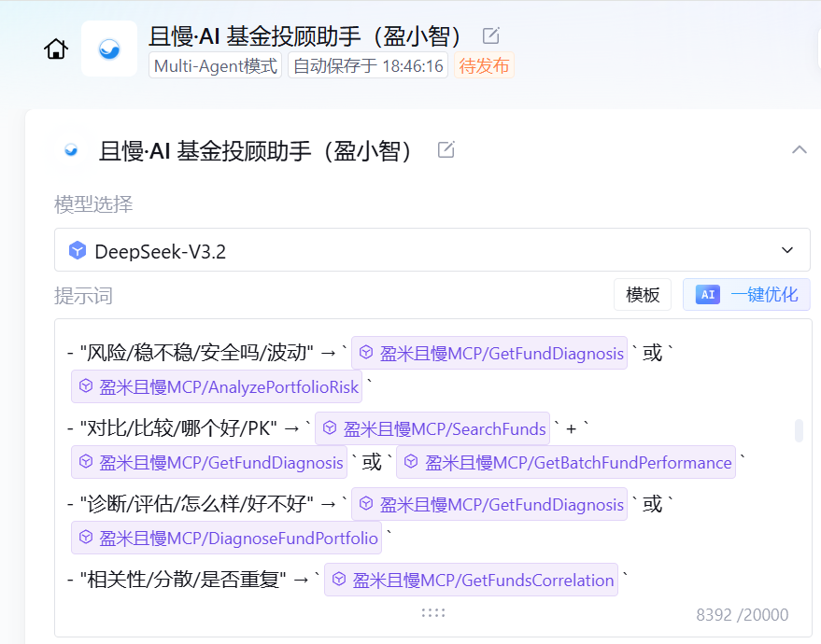Viewport: 821px width, 644px height.
Task: Select the GetFundDiagnosis tag in the 诊断 line
Action: (x=489, y=504)
